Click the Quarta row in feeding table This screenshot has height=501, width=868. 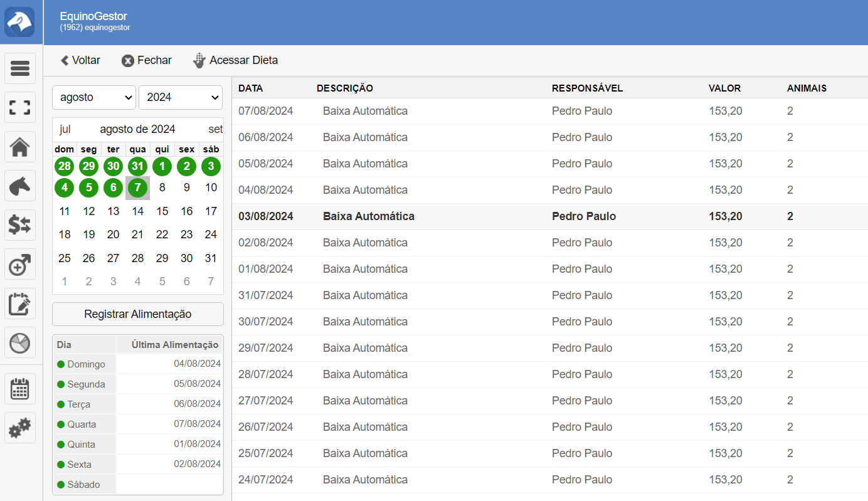(138, 425)
